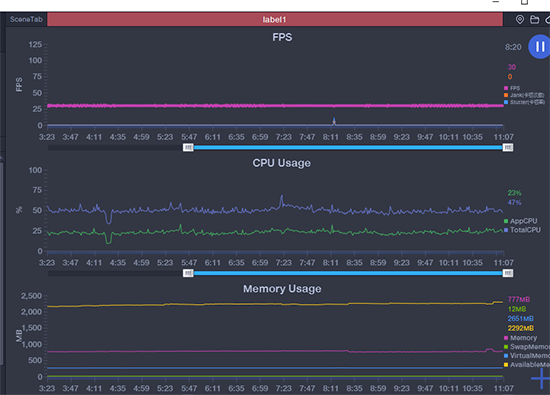This screenshot has height=395, width=550.
Task: Click the blue plus icon at bottom right
Action: click(x=541, y=378)
